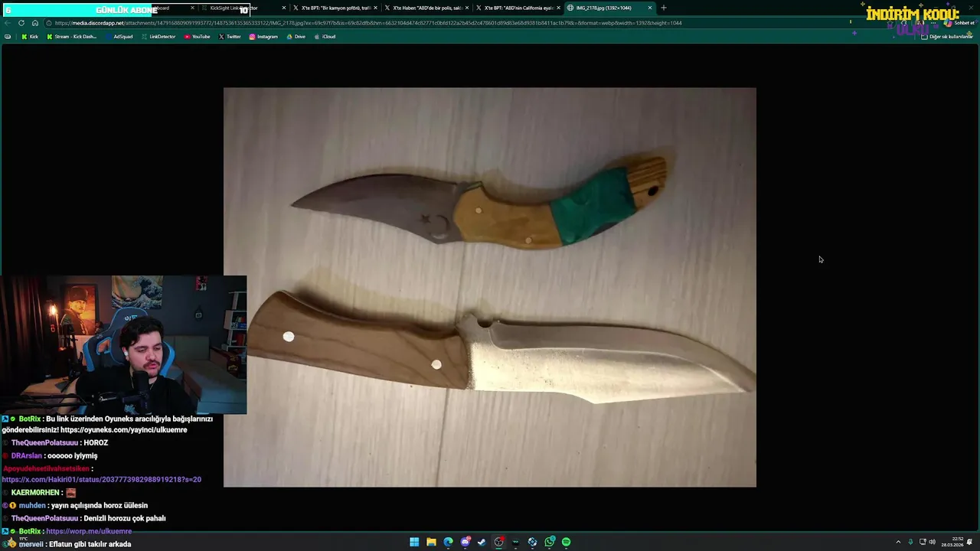Open Discord from the taskbar
Screen dimensions: 980x551
click(x=465, y=542)
